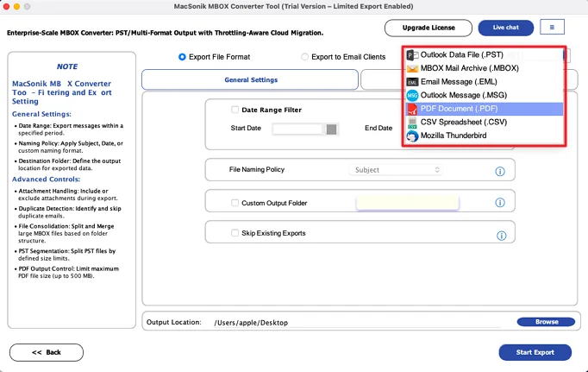This screenshot has width=588, height=372.
Task: Choose MBOX Mail Archive (.MBOX) option
Action: click(x=485, y=68)
